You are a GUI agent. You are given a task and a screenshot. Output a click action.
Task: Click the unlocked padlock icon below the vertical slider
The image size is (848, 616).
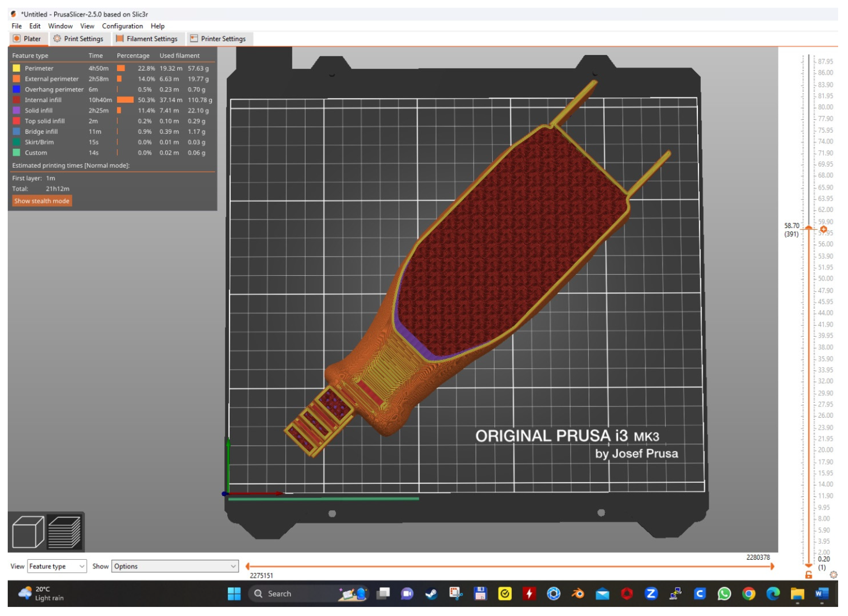click(808, 575)
